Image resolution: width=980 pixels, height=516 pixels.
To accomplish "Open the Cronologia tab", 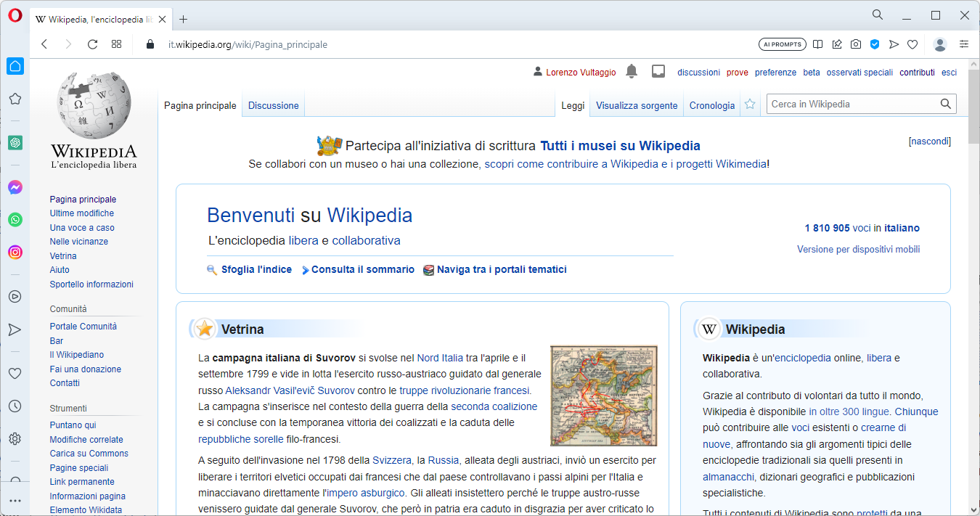I will tap(712, 105).
